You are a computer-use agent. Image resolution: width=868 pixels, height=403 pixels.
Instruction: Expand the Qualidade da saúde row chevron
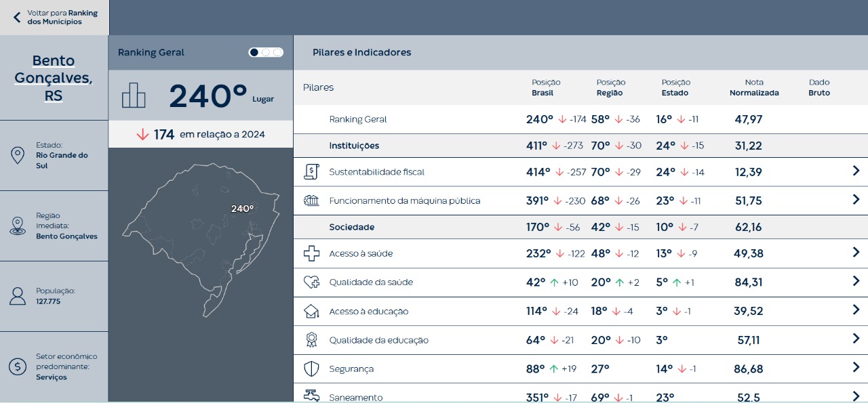coord(856,281)
